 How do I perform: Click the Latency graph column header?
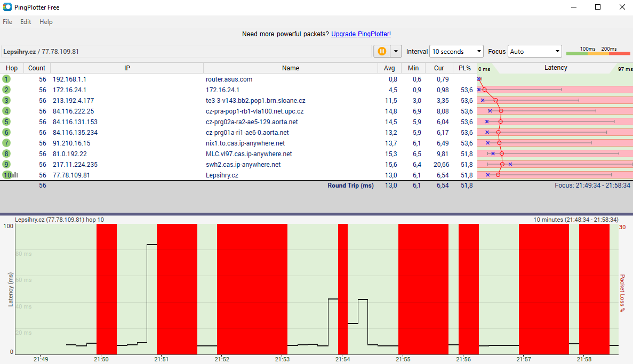555,68
